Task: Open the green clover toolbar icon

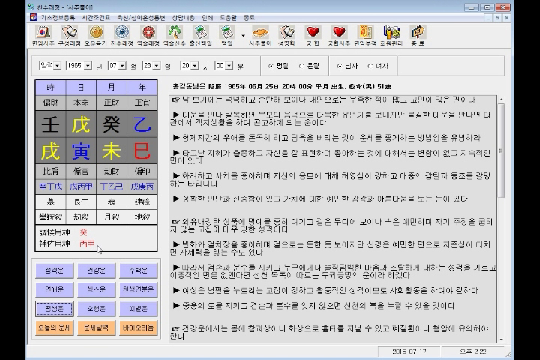Action: click(174, 32)
